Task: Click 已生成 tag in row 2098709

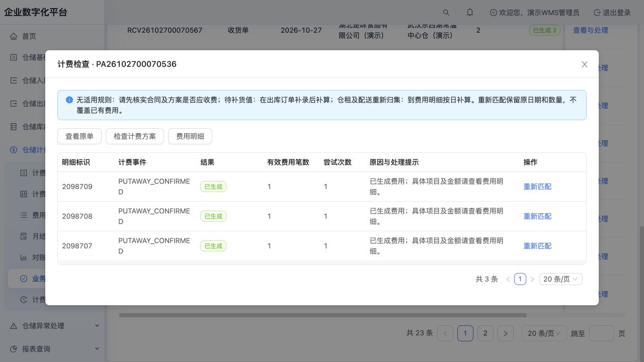Action: click(x=213, y=187)
